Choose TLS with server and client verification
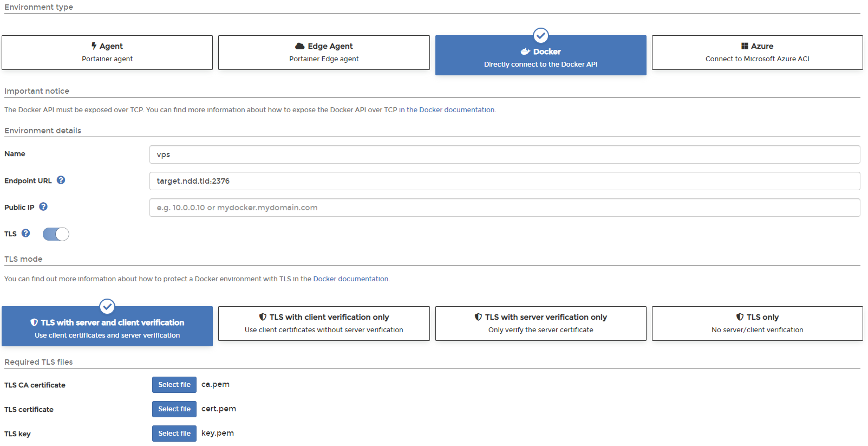This screenshot has height=446, width=868. [107, 326]
